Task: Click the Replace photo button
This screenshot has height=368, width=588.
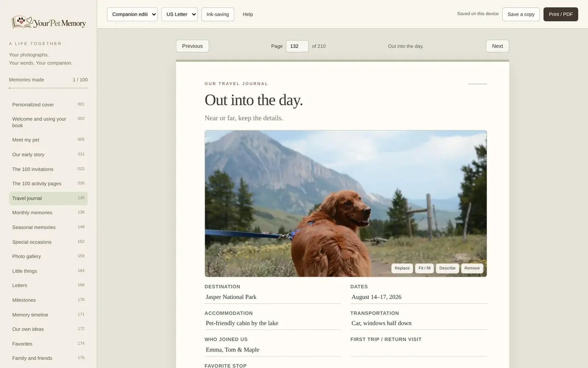Action: [402, 268]
